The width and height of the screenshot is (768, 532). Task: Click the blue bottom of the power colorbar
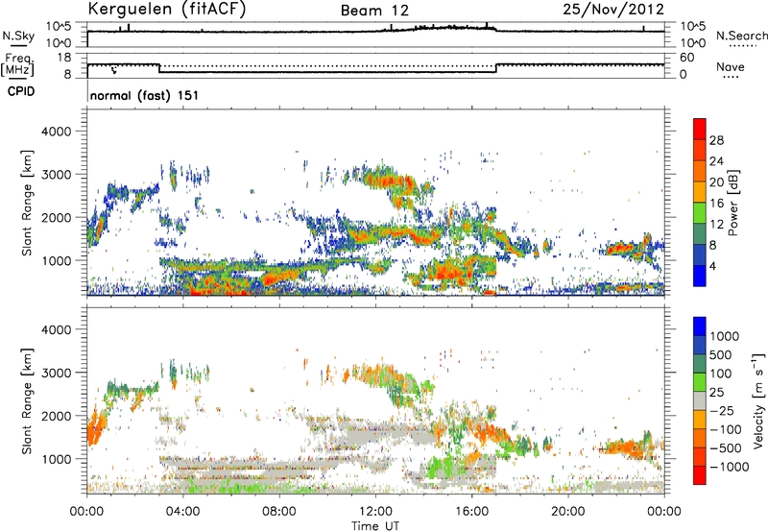(700, 276)
